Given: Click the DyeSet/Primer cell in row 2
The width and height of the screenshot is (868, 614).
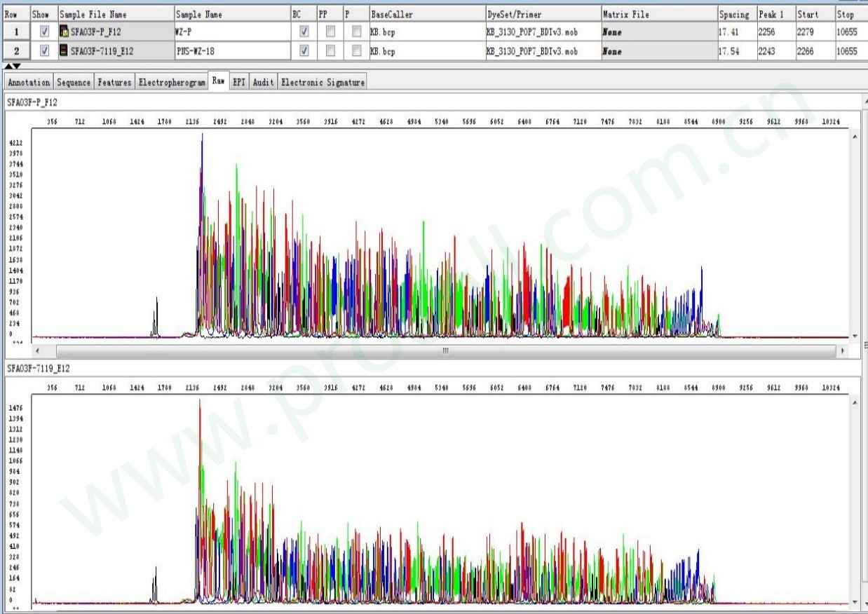Looking at the screenshot, I should coord(543,50).
